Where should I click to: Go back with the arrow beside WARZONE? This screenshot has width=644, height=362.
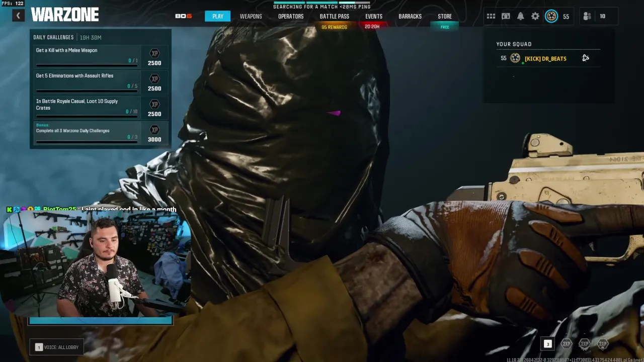[x=18, y=16]
